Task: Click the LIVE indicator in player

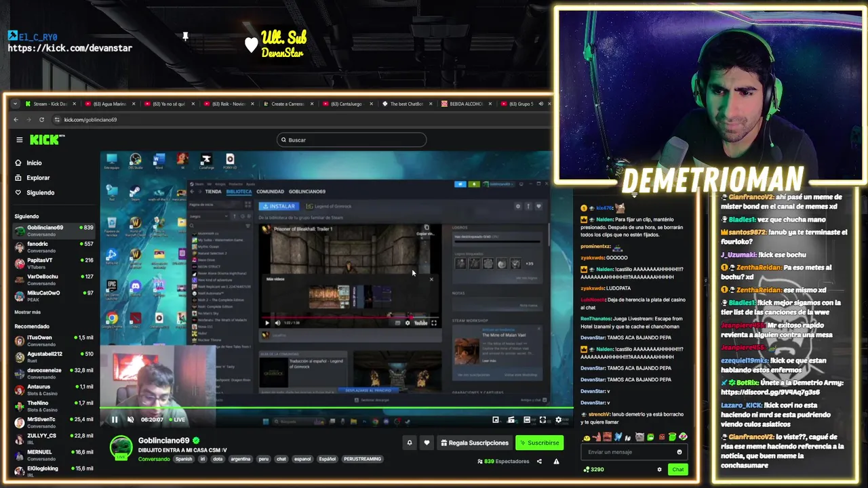Action: (x=177, y=420)
